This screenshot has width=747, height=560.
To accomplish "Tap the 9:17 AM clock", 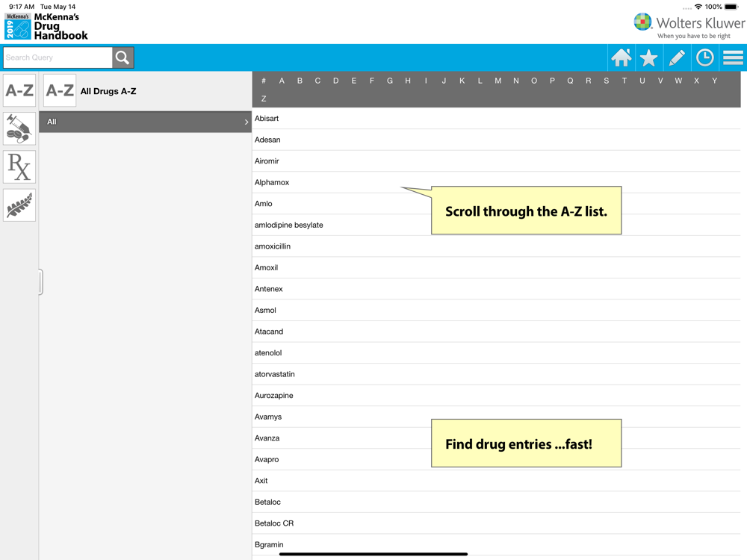I will [22, 7].
